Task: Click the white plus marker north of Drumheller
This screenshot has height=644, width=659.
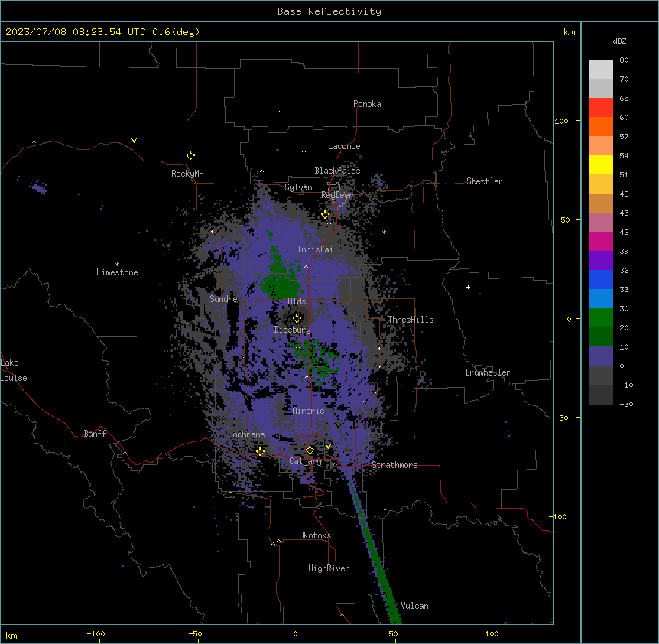Action: coord(468,287)
